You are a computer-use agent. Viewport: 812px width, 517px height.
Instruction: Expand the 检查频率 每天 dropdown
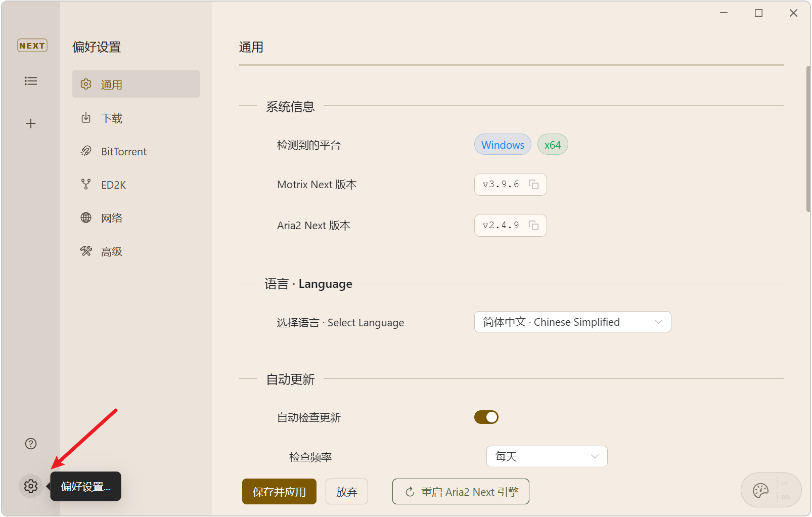click(x=547, y=456)
